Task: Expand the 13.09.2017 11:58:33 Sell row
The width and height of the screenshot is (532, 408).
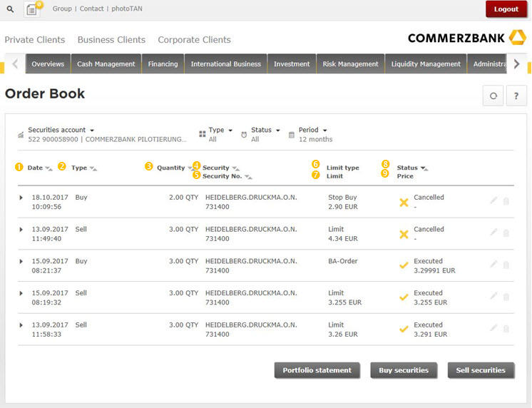Action: point(21,325)
